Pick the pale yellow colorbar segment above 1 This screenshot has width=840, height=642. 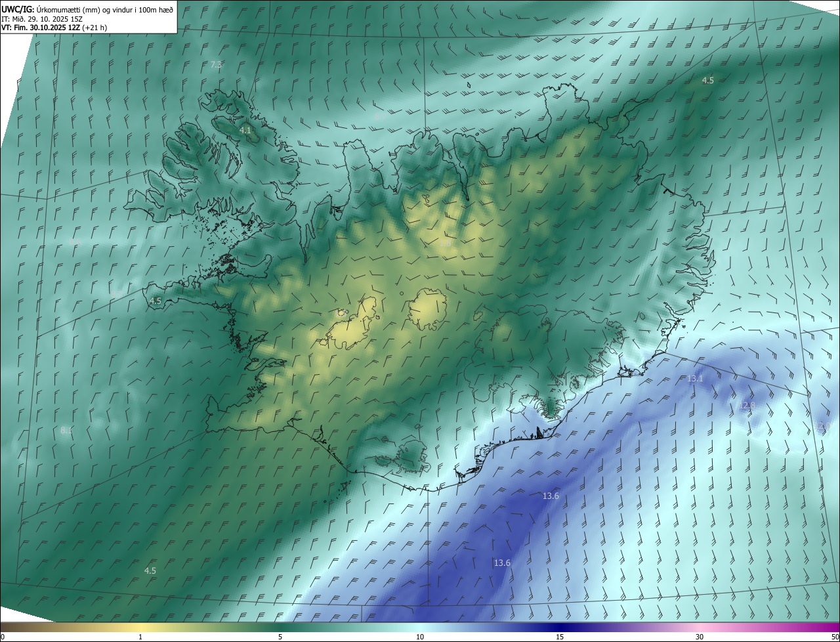140,627
